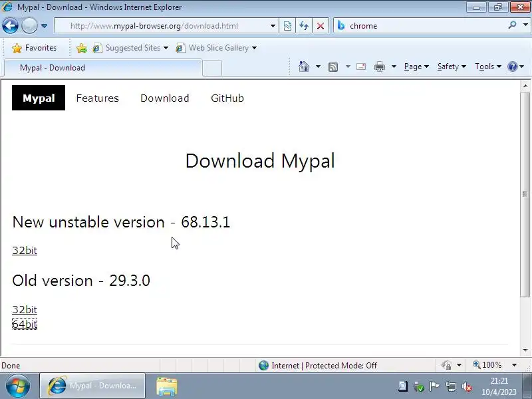Click the Refresh page icon
Screen dimensions: 532x399
pos(304,26)
